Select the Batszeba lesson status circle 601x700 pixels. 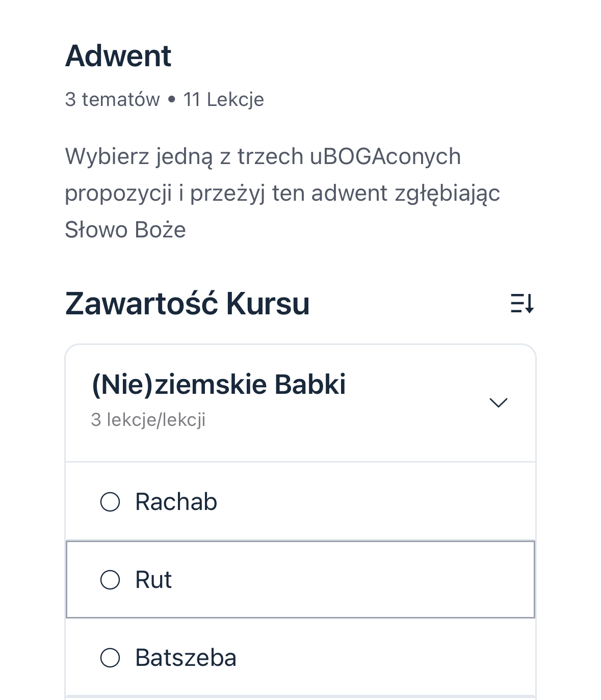point(110,658)
